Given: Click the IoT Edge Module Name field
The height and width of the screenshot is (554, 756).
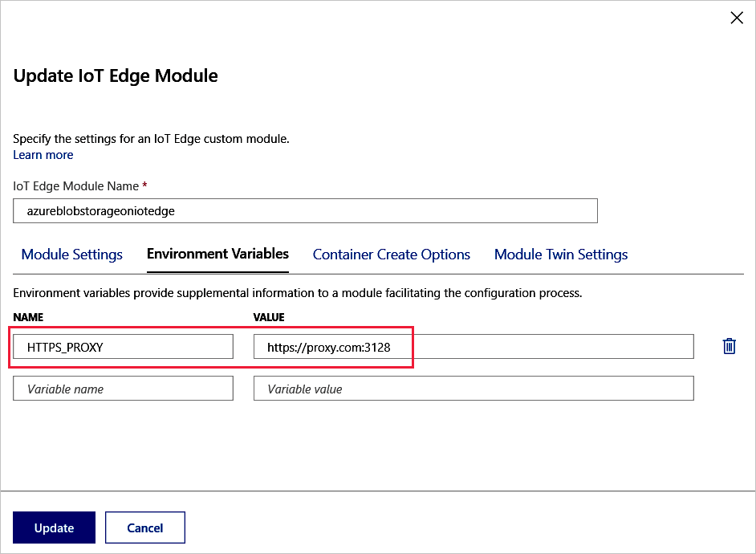Looking at the screenshot, I should [305, 210].
